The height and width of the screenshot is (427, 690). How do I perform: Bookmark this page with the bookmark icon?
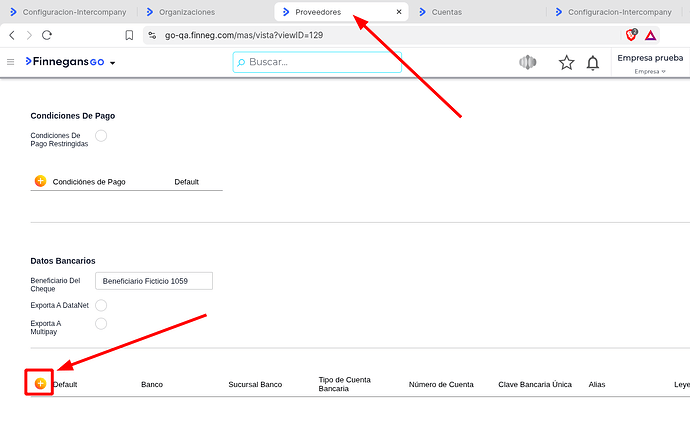click(x=129, y=35)
